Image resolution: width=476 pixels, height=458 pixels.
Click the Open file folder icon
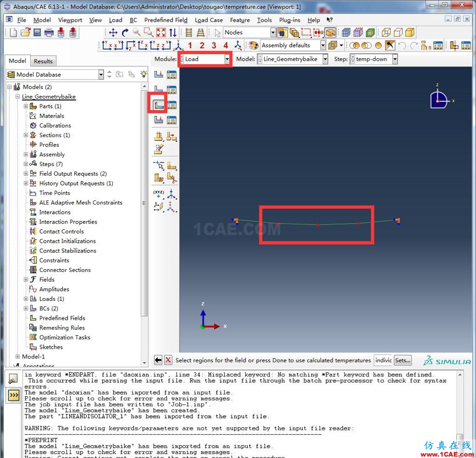click(x=26, y=32)
